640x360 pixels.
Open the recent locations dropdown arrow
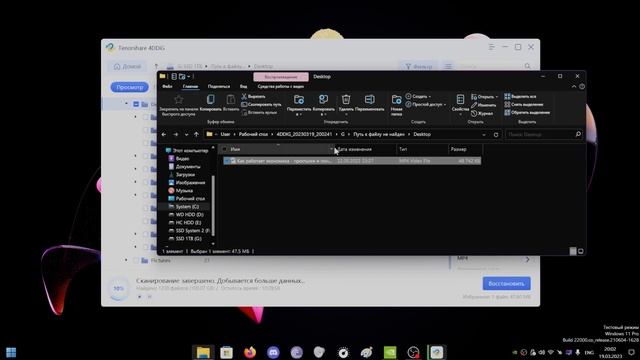[x=186, y=134]
